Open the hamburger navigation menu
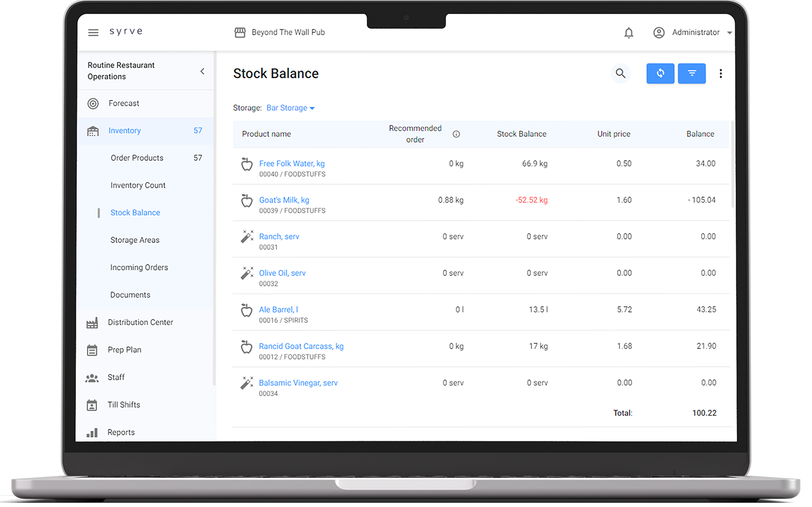812x507 pixels. (x=93, y=33)
